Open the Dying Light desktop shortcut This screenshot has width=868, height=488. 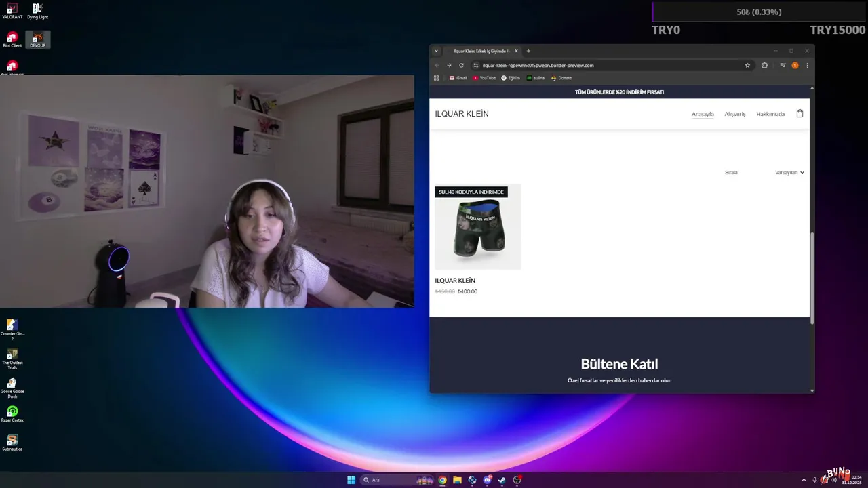[x=37, y=10]
